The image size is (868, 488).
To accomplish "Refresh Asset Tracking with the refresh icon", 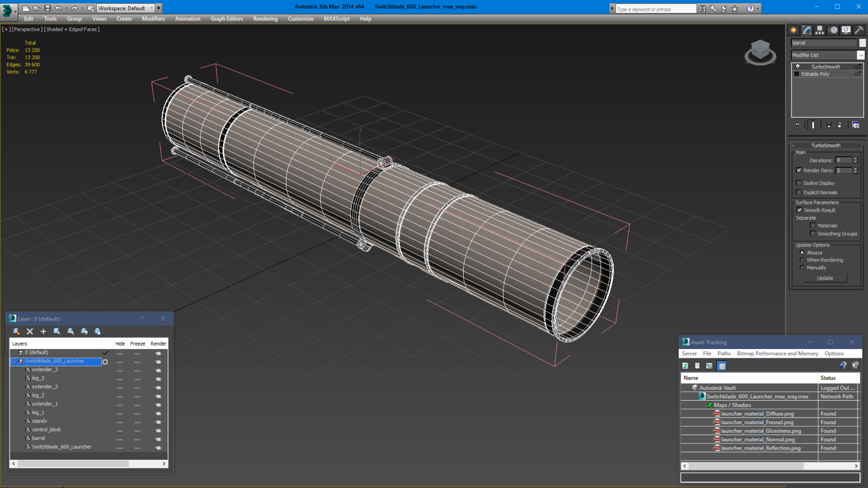I will pos(685,366).
